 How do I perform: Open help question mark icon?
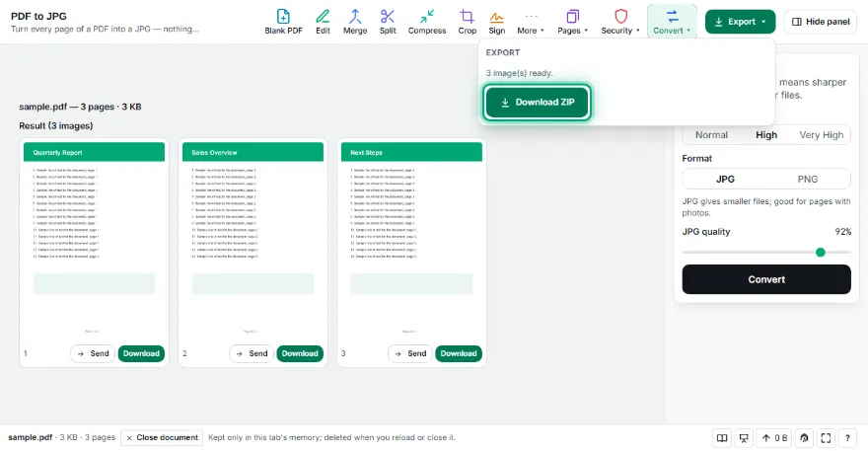(847, 438)
